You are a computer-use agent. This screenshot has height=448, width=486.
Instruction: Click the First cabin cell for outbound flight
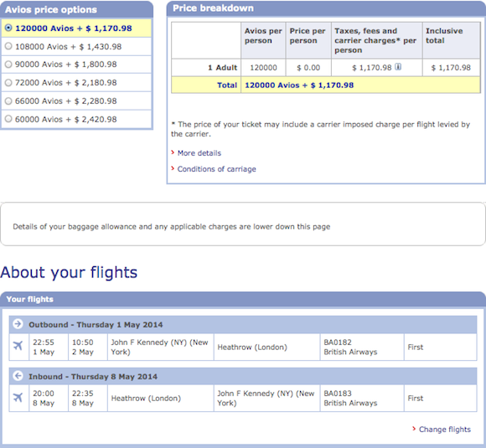tap(441, 347)
